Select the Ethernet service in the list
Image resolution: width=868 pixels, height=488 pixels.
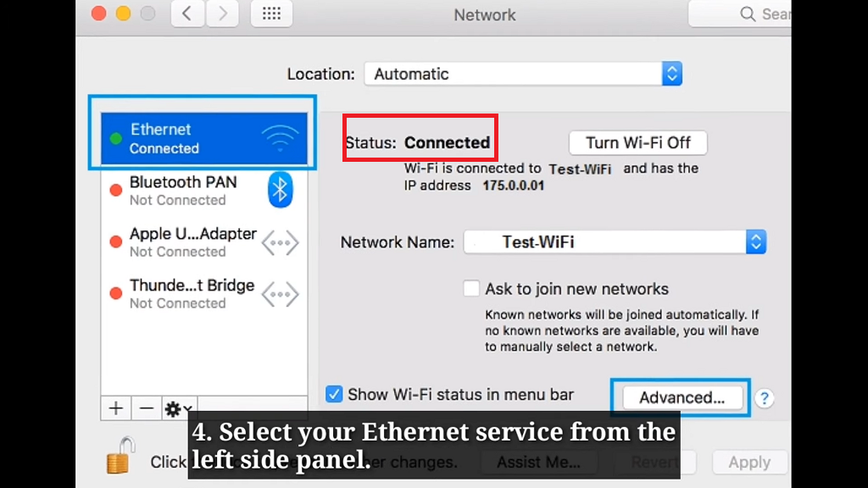(204, 138)
